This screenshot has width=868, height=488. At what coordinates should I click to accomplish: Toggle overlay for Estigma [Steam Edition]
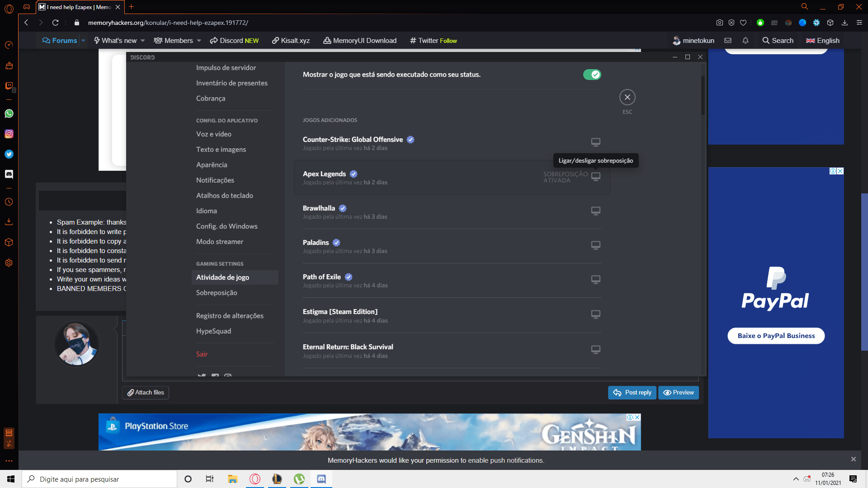[596, 314]
